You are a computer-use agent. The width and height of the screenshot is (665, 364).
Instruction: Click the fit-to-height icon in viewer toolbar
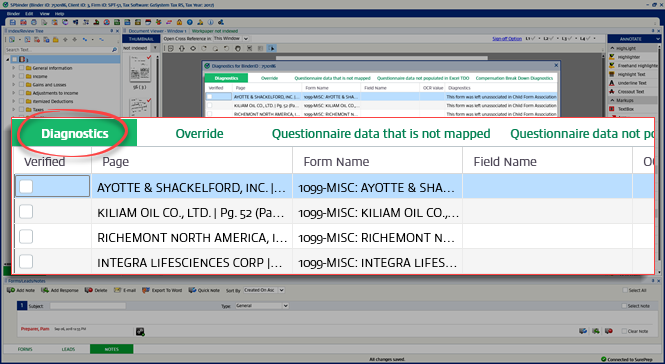click(x=182, y=48)
